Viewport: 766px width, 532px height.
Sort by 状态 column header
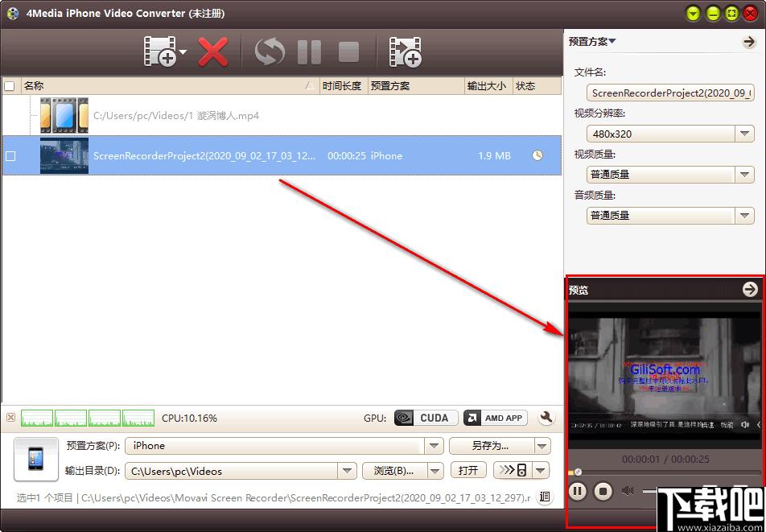pos(537,86)
